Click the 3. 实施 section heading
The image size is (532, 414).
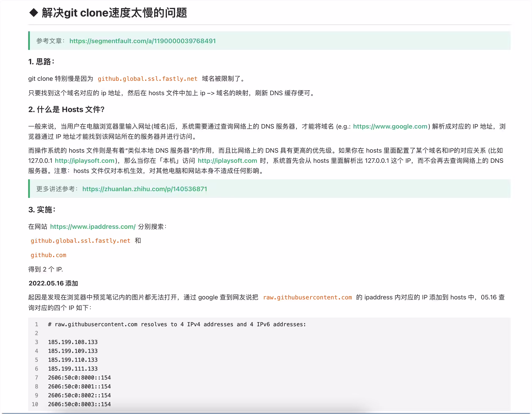42,210
